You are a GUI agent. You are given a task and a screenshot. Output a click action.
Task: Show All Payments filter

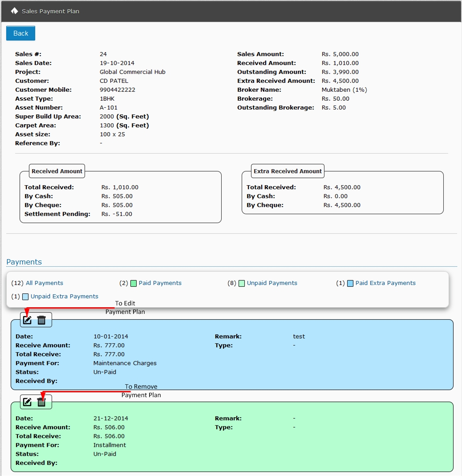[x=45, y=283]
